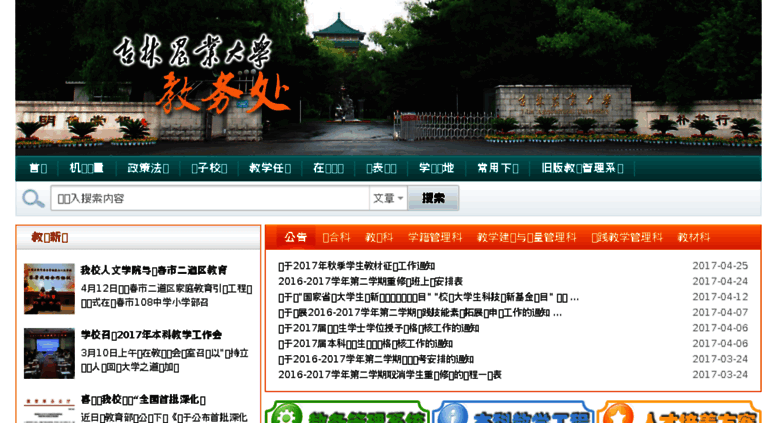Switch to the 践教学管理科 tab
This screenshot has height=423, width=777.
[x=627, y=237]
